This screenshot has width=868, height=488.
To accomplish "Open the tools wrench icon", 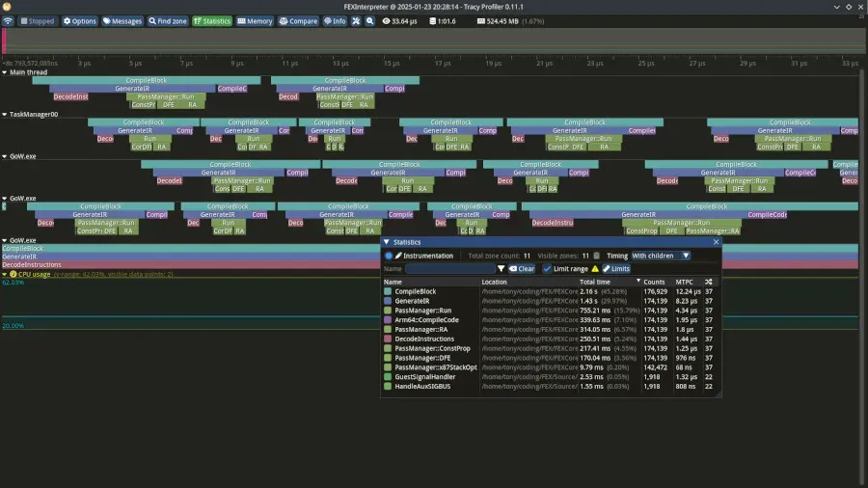I will tap(356, 21).
